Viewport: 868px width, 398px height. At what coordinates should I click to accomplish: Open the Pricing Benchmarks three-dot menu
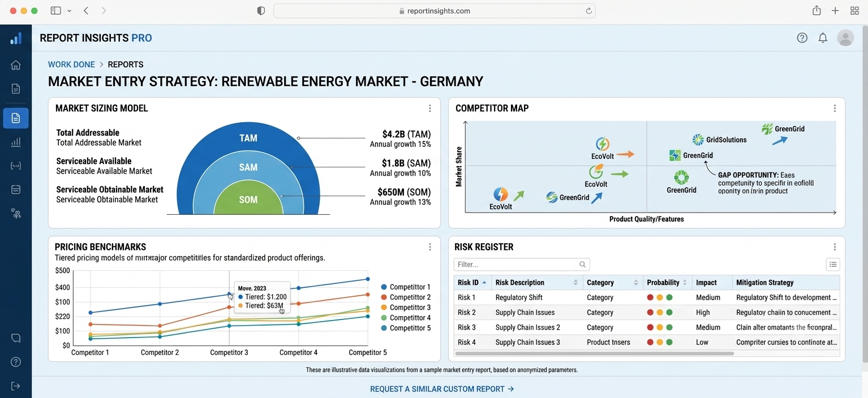430,247
